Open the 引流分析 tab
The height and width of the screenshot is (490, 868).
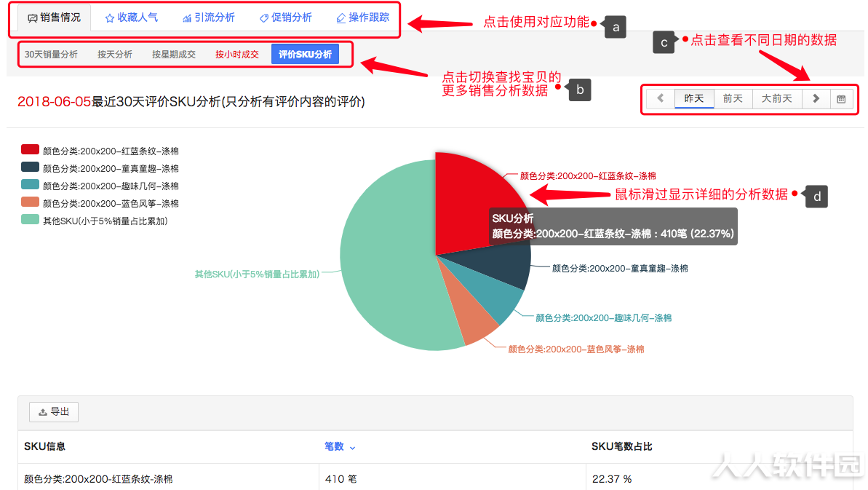(209, 17)
